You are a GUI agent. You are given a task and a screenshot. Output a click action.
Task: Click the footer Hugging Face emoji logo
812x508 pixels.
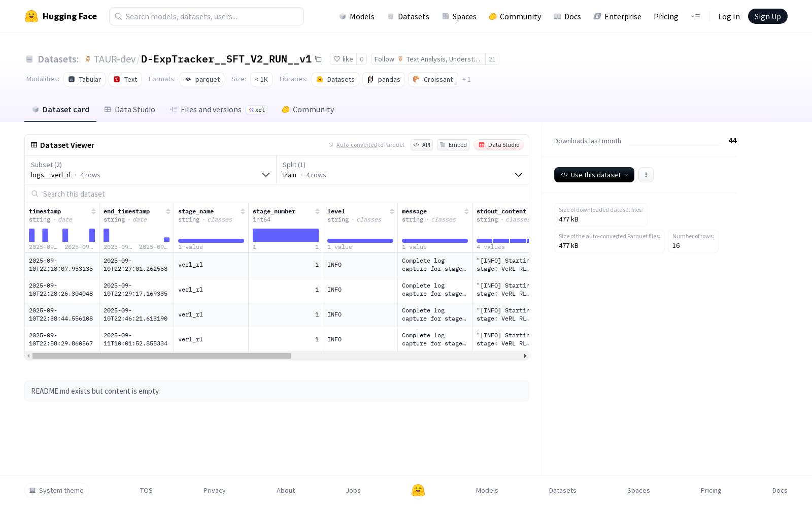tap(418, 490)
